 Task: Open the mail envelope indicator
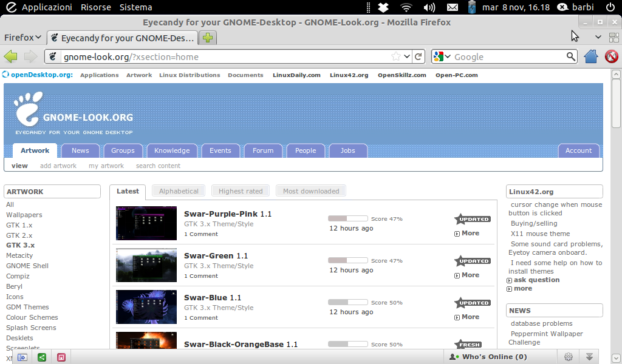(x=452, y=7)
